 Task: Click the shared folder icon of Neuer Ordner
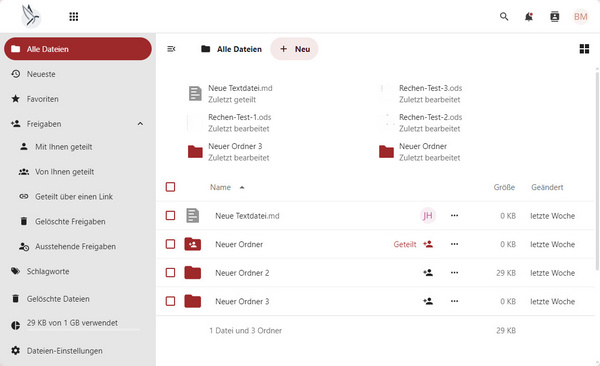[192, 244]
